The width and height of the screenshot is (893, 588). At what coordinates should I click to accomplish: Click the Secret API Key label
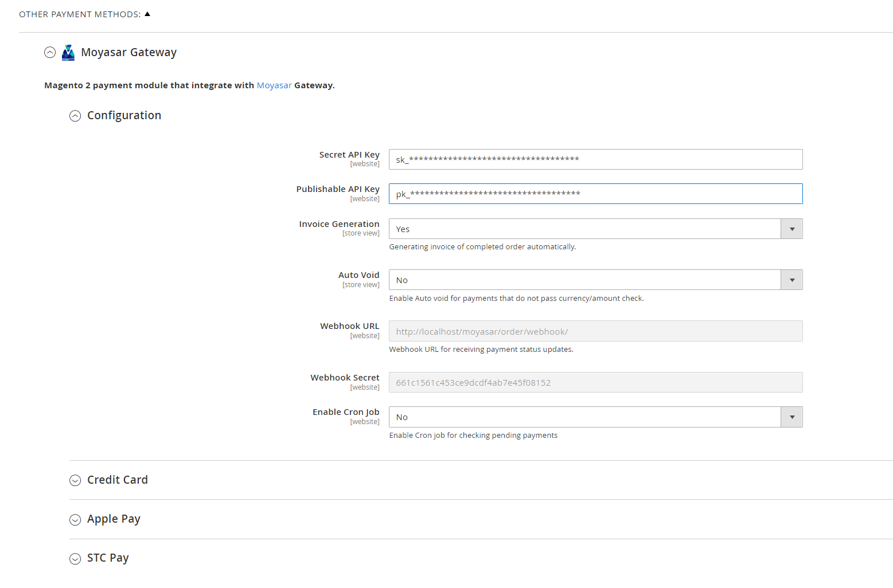(349, 155)
